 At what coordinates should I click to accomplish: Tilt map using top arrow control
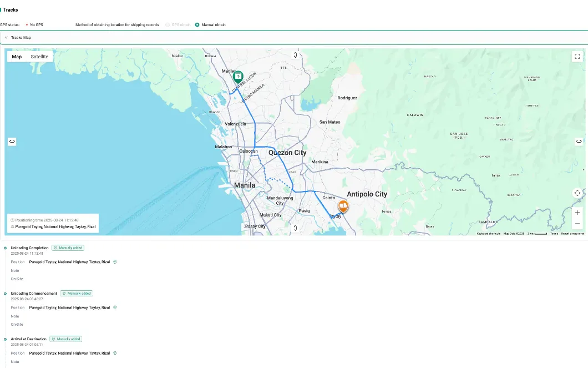pyautogui.click(x=295, y=55)
